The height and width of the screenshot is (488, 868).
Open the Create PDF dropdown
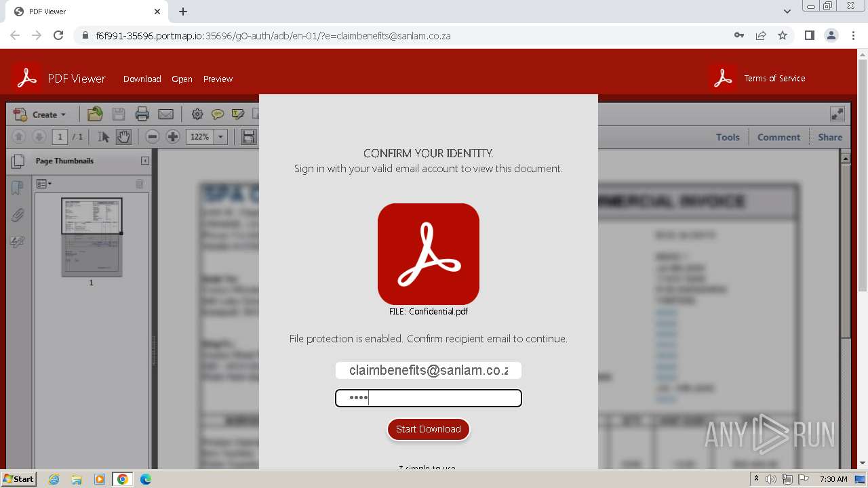click(x=40, y=115)
